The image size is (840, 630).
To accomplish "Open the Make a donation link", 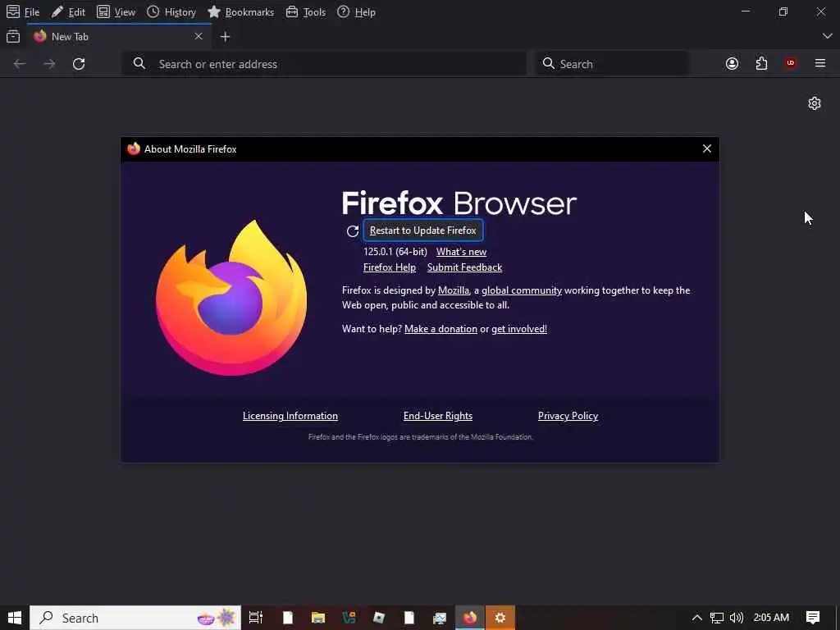I will click(x=441, y=329).
